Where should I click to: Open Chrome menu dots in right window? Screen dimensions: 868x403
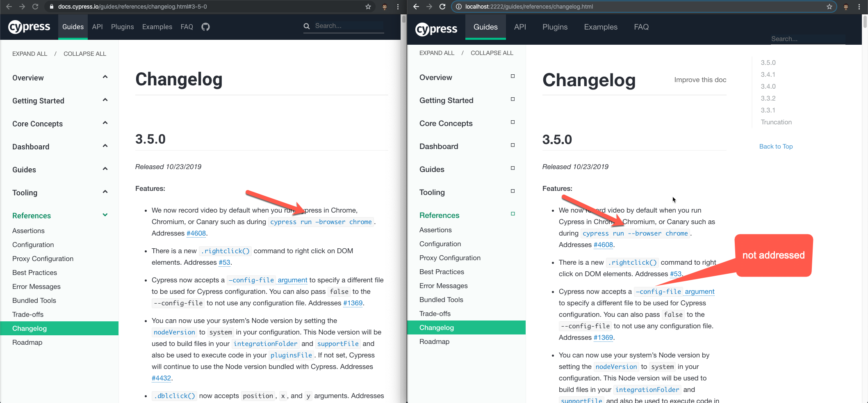(x=859, y=7)
